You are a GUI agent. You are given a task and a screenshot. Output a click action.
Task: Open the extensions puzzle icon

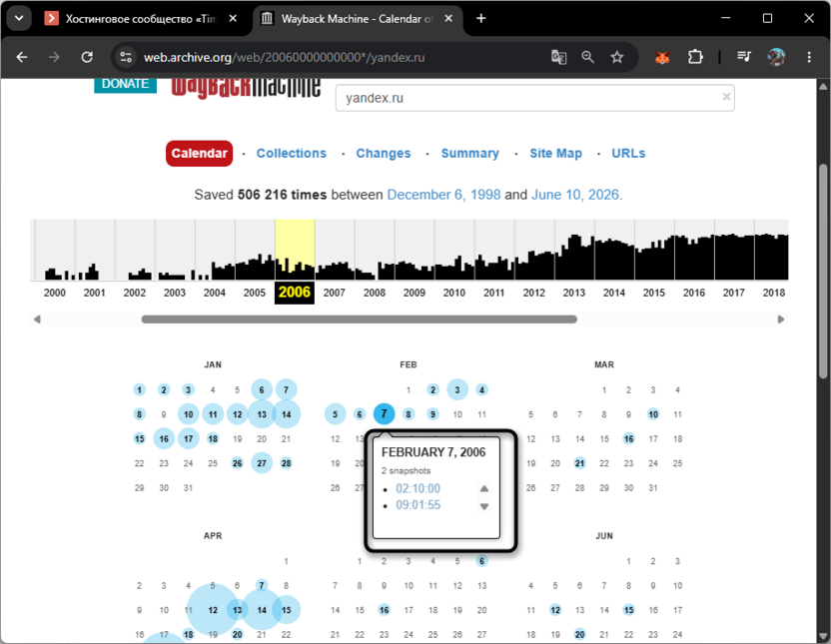click(x=695, y=57)
